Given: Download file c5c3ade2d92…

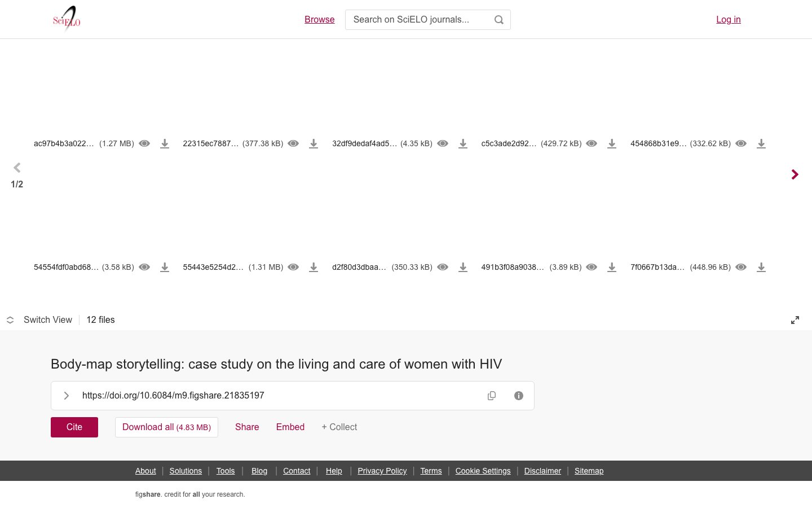Looking at the screenshot, I should click(x=612, y=143).
